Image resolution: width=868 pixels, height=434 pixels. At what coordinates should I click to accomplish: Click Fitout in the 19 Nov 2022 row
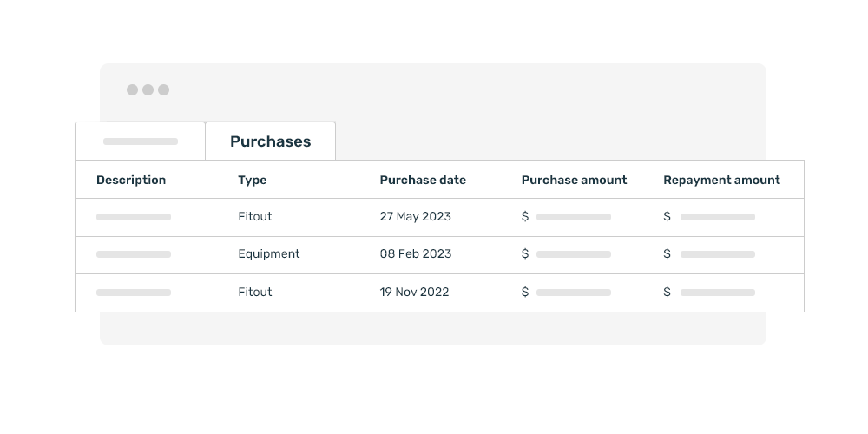click(x=255, y=292)
